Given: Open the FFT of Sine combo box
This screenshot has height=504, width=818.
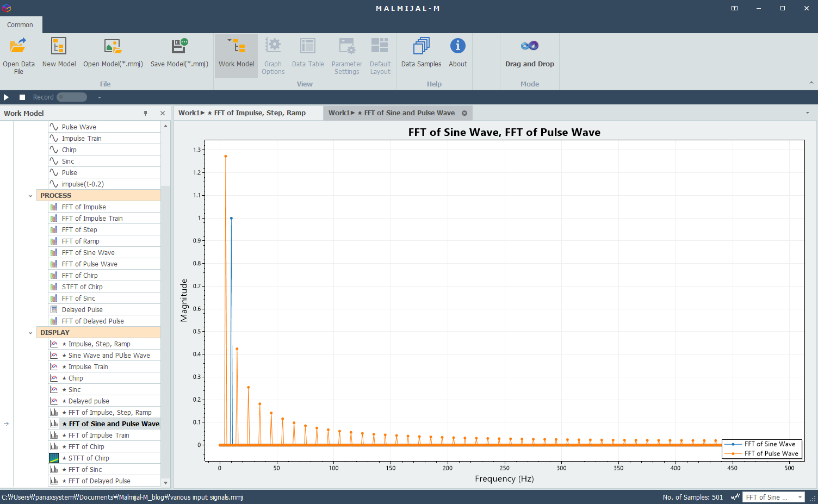Looking at the screenshot, I should [773, 497].
